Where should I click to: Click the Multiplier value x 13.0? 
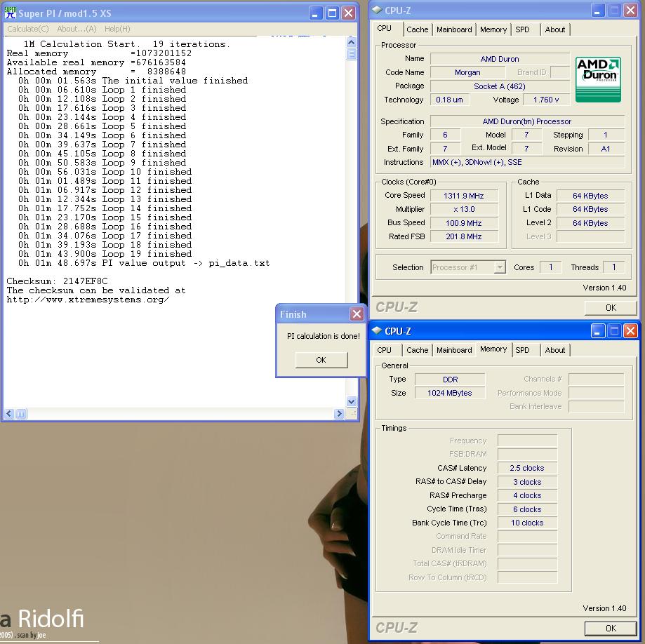click(464, 209)
